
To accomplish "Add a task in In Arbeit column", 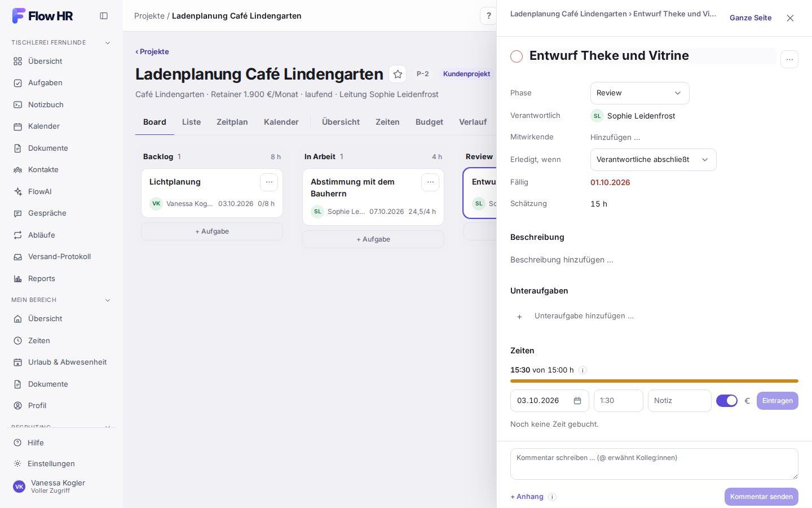I will tap(373, 239).
